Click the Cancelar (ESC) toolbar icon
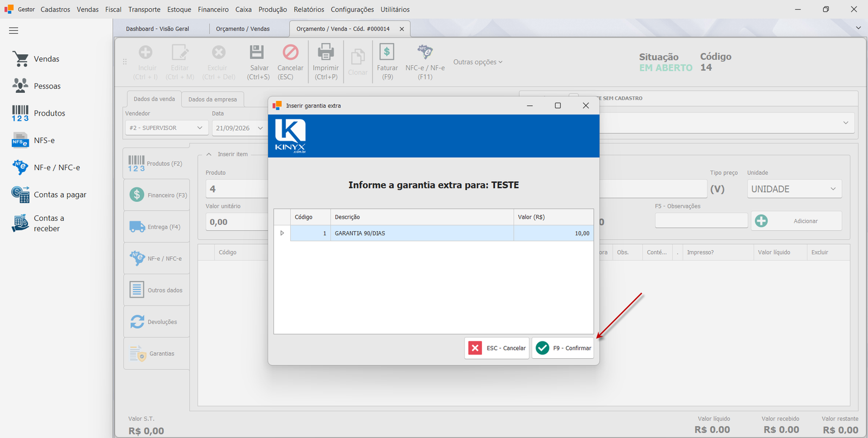This screenshot has width=868, height=438. click(291, 53)
